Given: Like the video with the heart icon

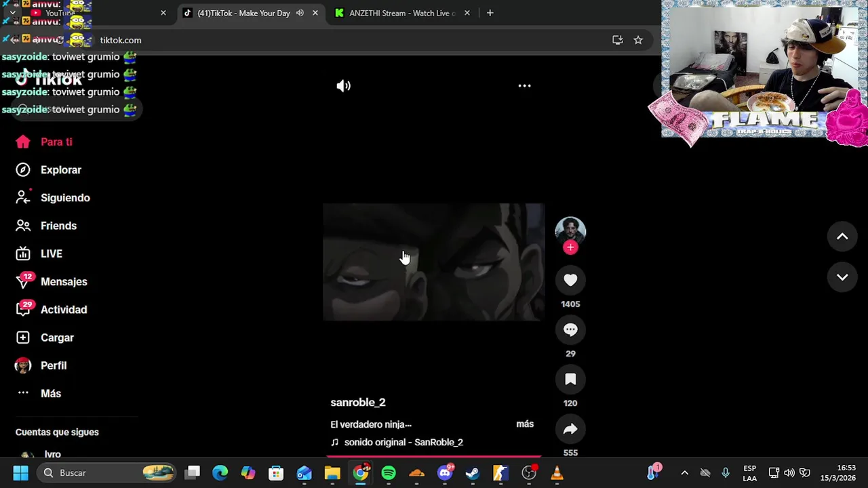Looking at the screenshot, I should coord(570,280).
